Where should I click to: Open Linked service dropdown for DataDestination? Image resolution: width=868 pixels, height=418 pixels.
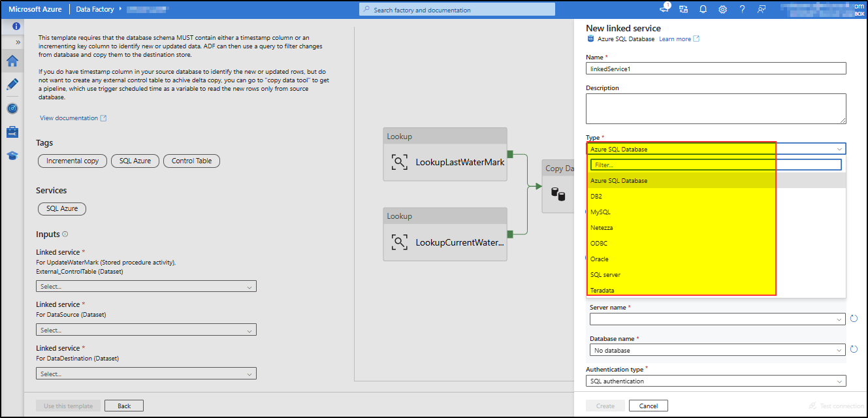[146, 374]
